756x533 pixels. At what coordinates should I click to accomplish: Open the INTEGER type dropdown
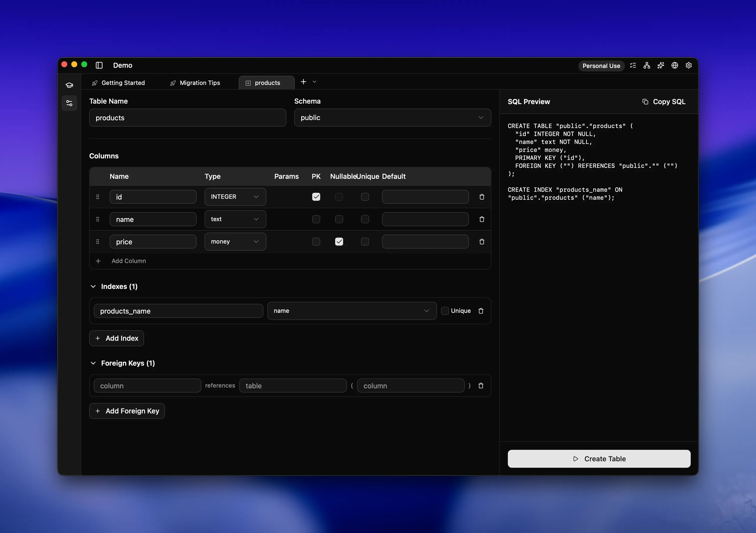tap(235, 197)
